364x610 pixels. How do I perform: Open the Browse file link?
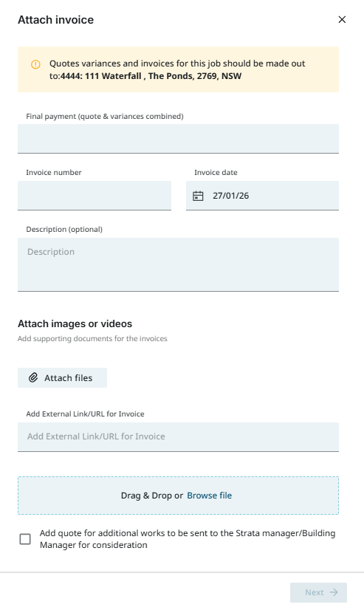click(209, 496)
